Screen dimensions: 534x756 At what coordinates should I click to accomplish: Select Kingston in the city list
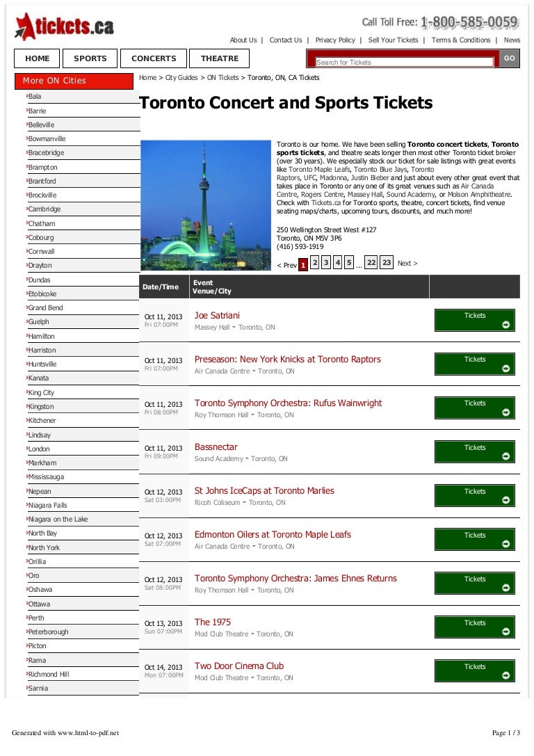click(41, 406)
